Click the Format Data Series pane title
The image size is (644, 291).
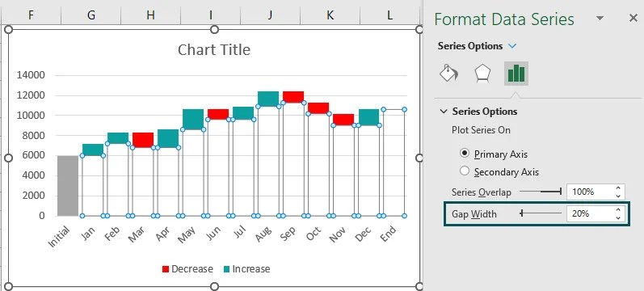pyautogui.click(x=504, y=19)
